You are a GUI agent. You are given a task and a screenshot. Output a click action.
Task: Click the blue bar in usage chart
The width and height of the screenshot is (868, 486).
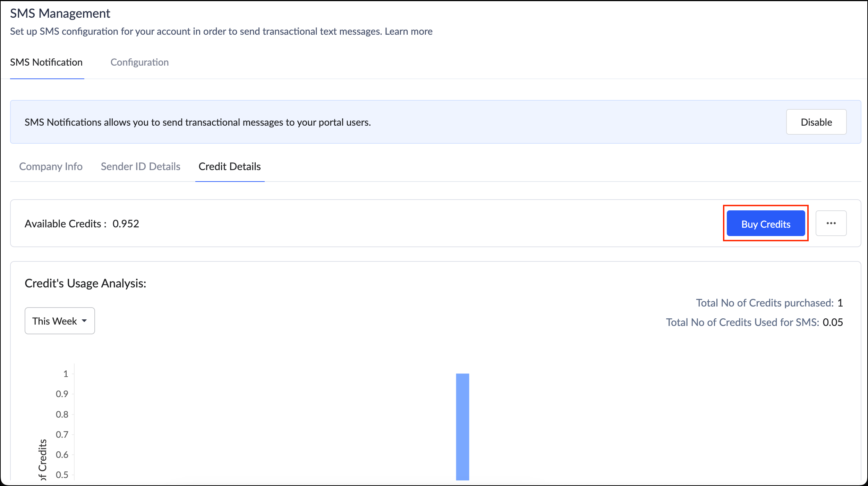(462, 427)
